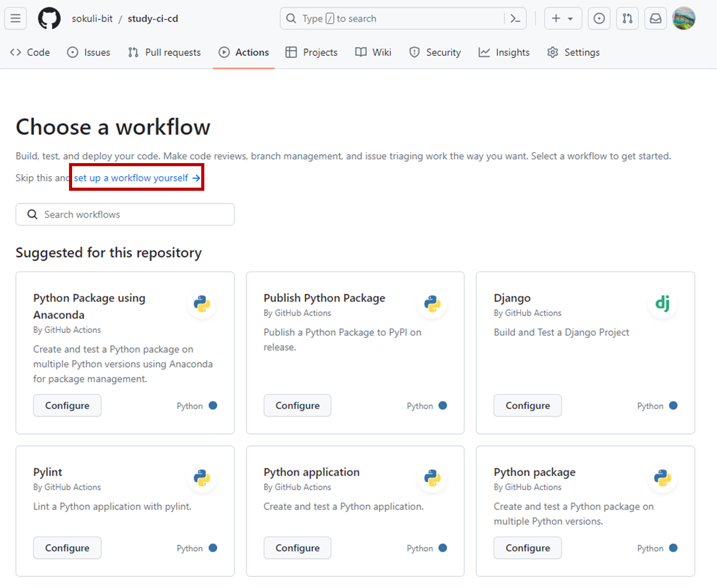Image resolution: width=717 pixels, height=588 pixels.
Task: Click magnifier icon in Search workflows field
Action: (x=32, y=214)
